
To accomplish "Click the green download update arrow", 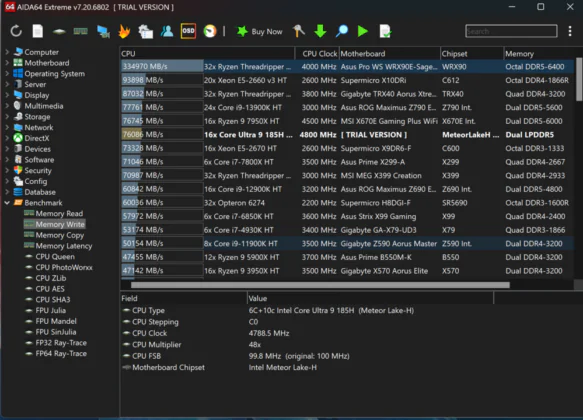I will click(x=320, y=31).
